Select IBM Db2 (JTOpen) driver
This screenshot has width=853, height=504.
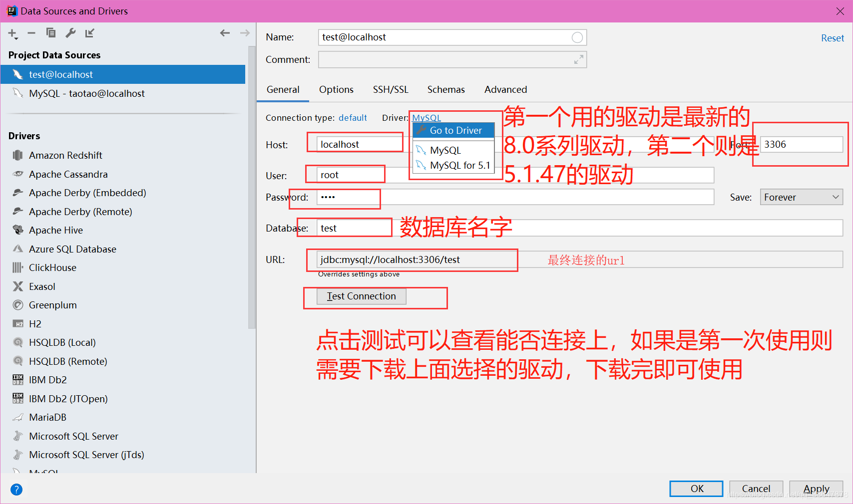click(x=123, y=399)
